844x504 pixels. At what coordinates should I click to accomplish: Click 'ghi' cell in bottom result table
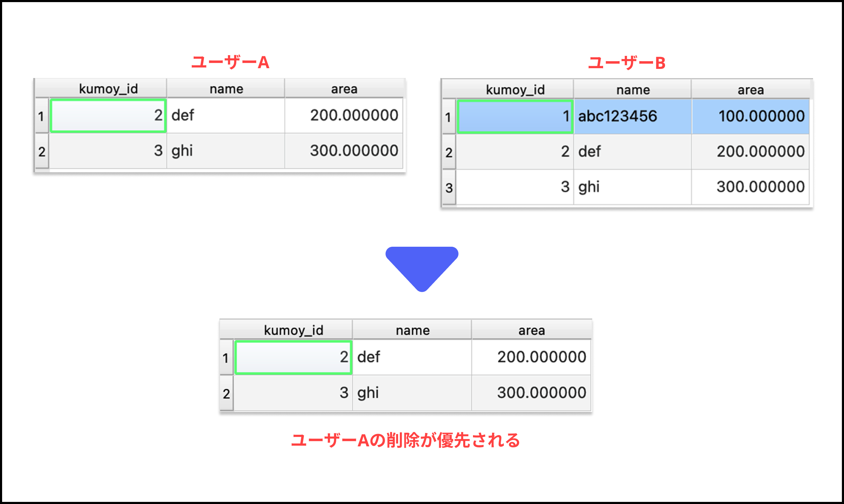click(412, 393)
